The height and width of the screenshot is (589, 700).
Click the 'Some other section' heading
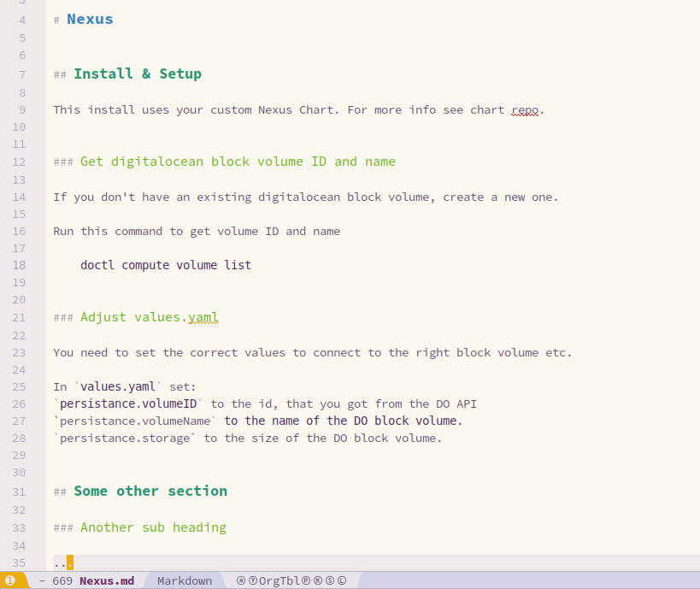coord(150,492)
